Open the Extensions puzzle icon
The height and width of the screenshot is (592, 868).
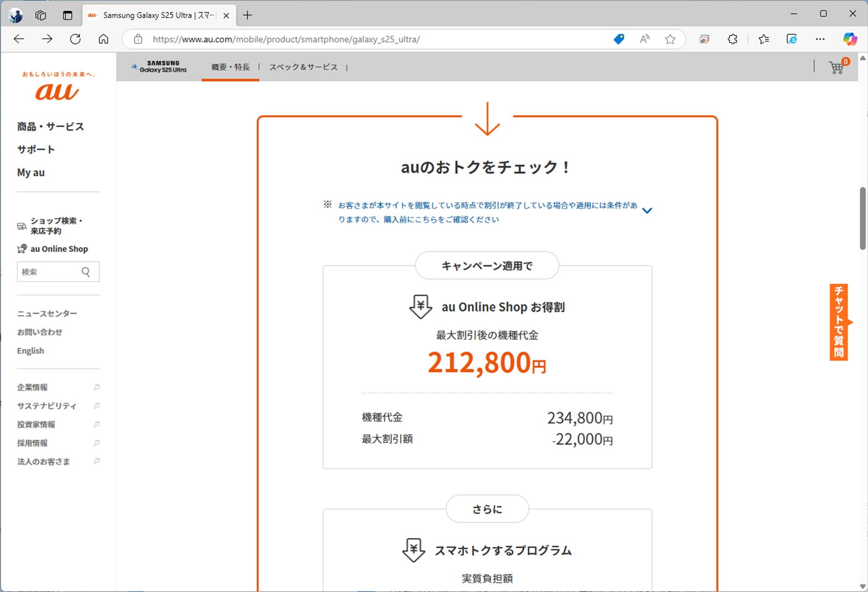(x=732, y=39)
